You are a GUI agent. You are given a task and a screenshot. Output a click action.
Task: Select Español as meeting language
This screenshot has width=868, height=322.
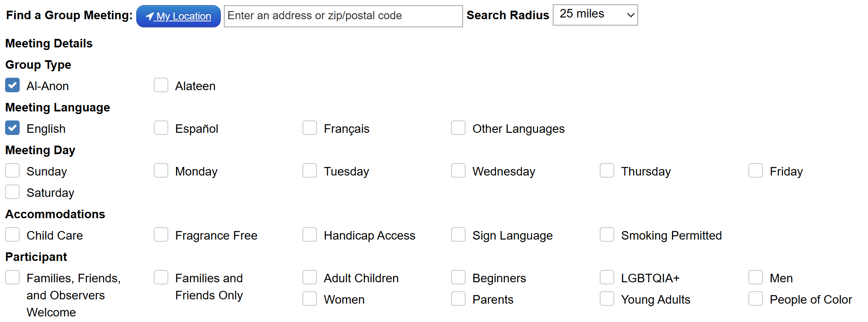pos(161,128)
